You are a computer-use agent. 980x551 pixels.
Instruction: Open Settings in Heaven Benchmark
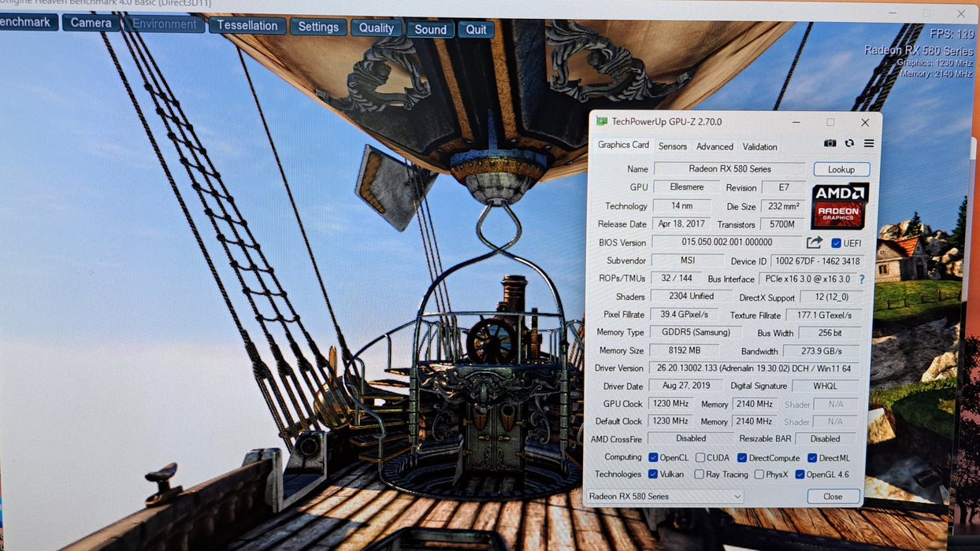[x=318, y=27]
